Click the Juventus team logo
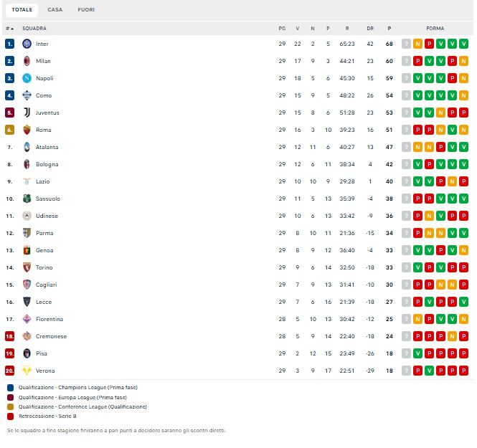The height and width of the screenshot is (448, 477). click(x=27, y=113)
